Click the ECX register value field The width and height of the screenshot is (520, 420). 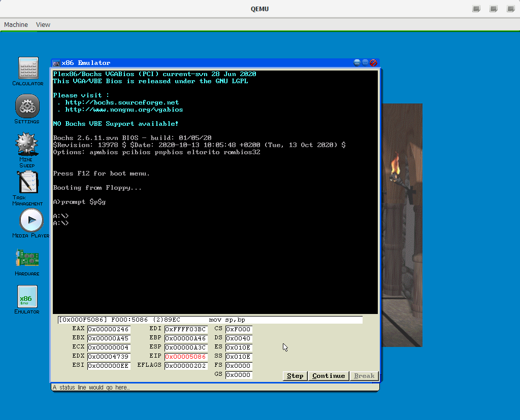tap(109, 347)
